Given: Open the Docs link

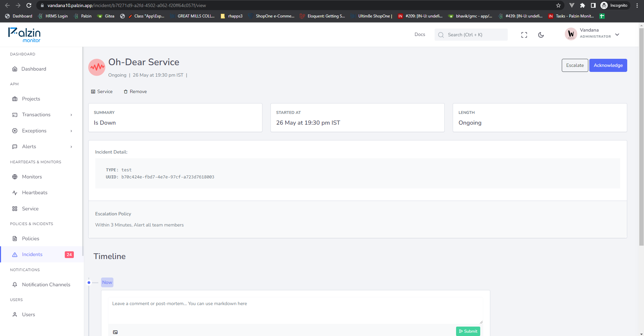Looking at the screenshot, I should pos(420,34).
